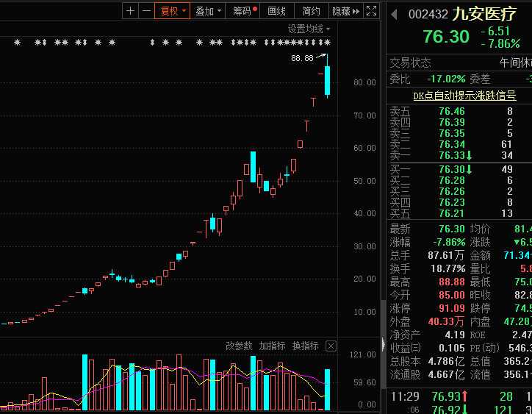Click the stock name 九安医疗
The width and height of the screenshot is (532, 414).
tap(484, 14)
